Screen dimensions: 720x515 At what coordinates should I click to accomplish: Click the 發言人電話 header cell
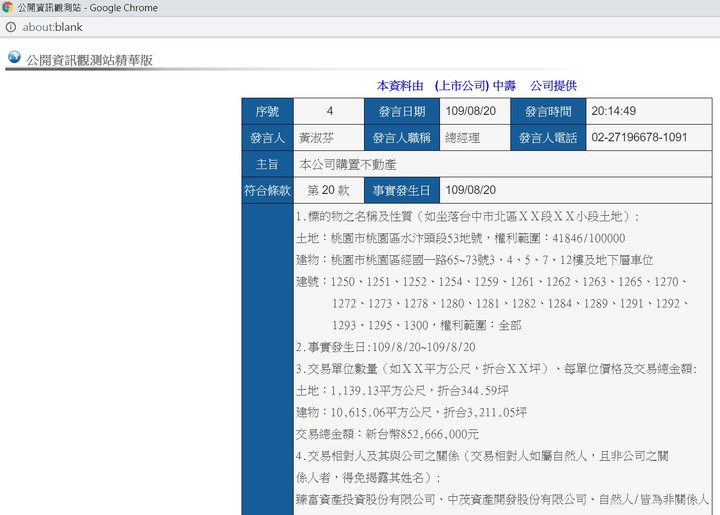(548, 138)
